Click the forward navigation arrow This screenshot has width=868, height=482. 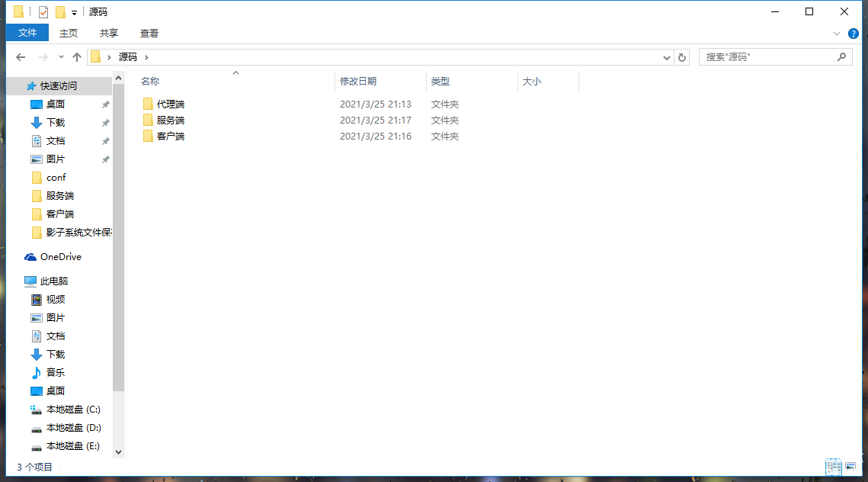(43, 57)
